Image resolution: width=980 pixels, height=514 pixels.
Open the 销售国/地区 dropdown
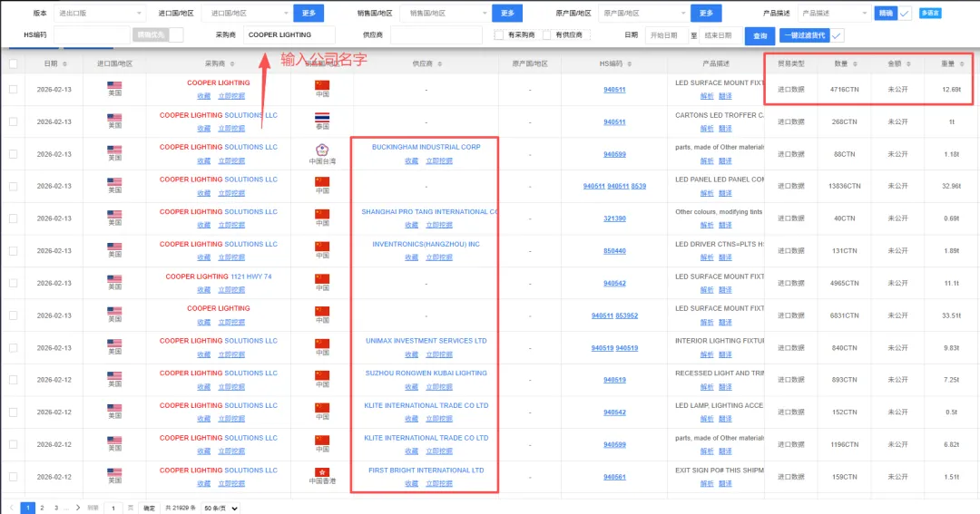point(446,13)
